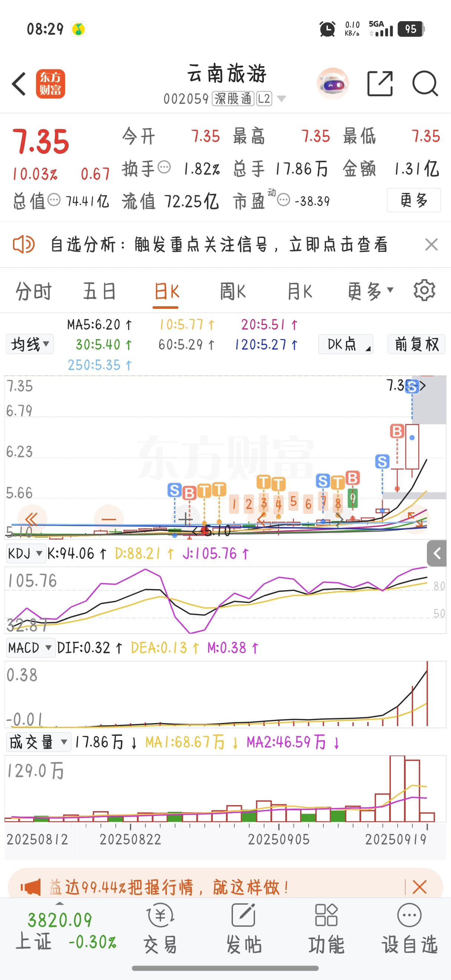Tap the 深股通 tag
The height and width of the screenshot is (980, 451).
[x=233, y=99]
